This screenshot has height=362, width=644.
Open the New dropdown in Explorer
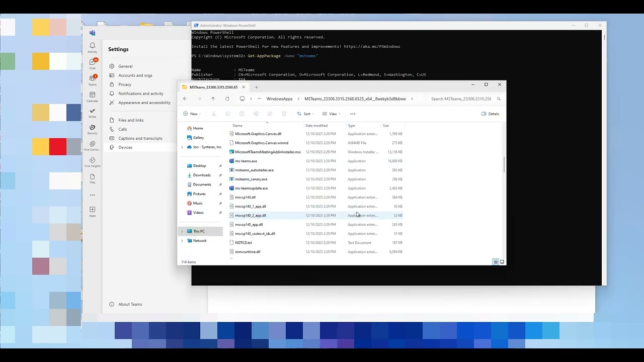pyautogui.click(x=192, y=114)
